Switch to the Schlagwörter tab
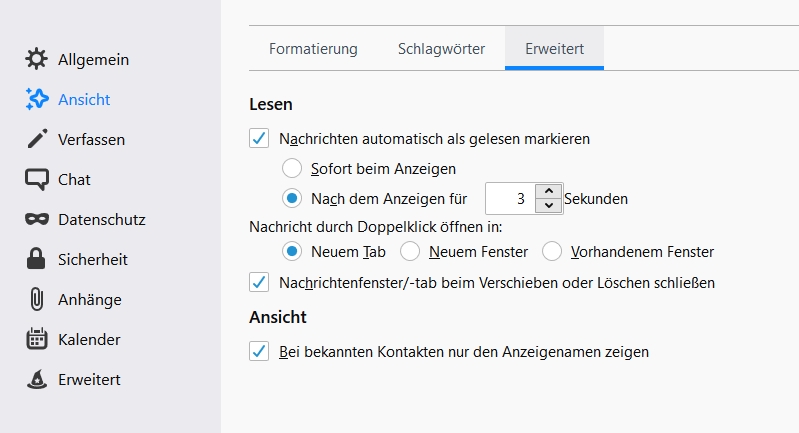 [x=441, y=48]
